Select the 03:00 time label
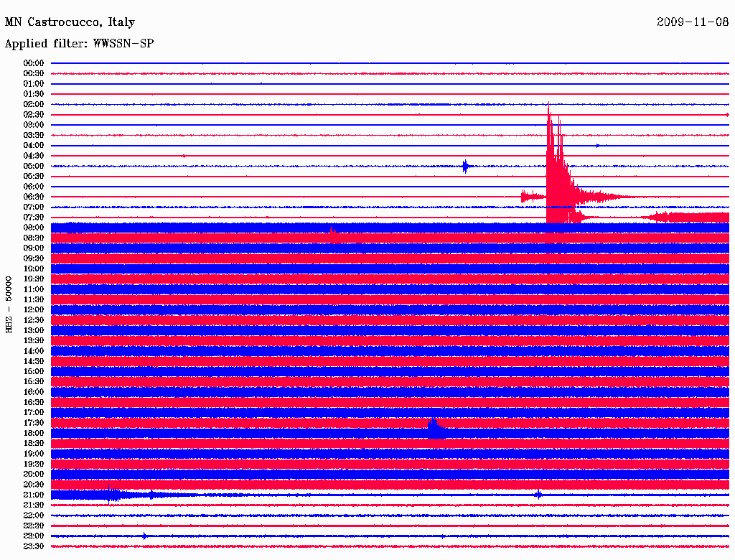The image size is (735, 560). 34,125
